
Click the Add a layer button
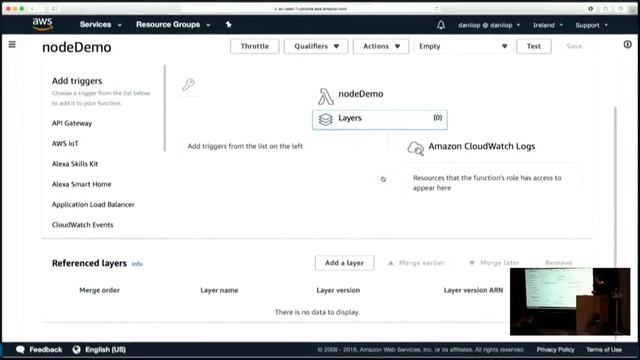[x=344, y=263]
